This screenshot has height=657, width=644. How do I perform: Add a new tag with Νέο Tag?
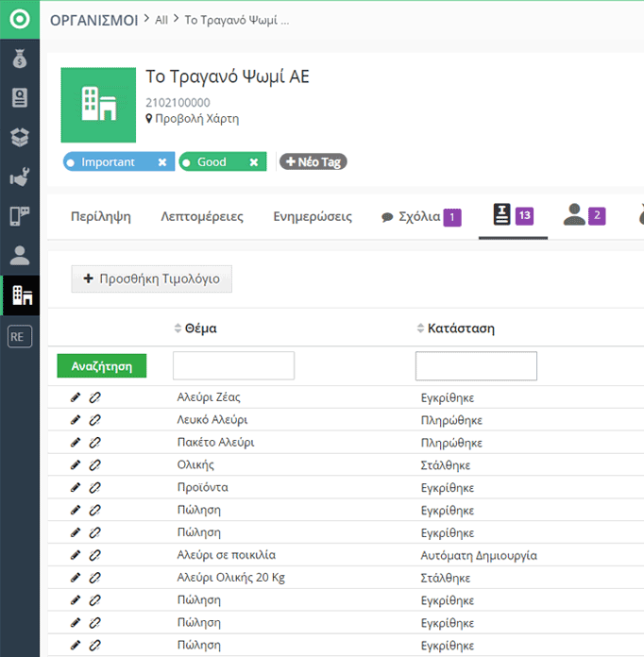313,161
